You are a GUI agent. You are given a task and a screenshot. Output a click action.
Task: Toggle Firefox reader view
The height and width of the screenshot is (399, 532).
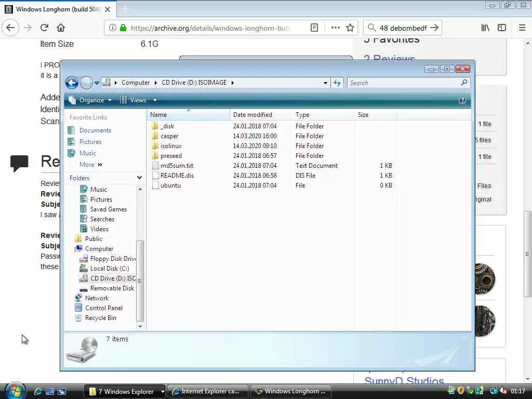pyautogui.click(x=314, y=28)
